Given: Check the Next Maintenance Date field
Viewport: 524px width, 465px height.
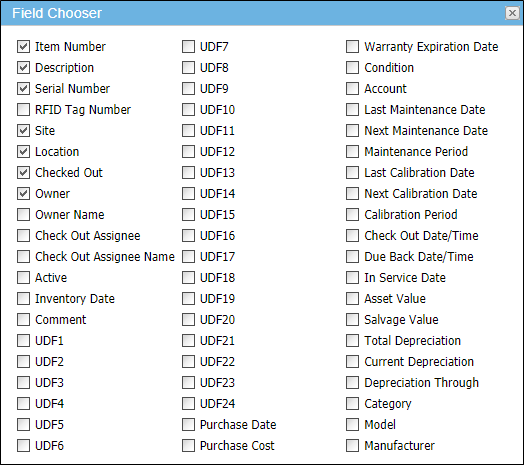Looking at the screenshot, I should point(353,130).
